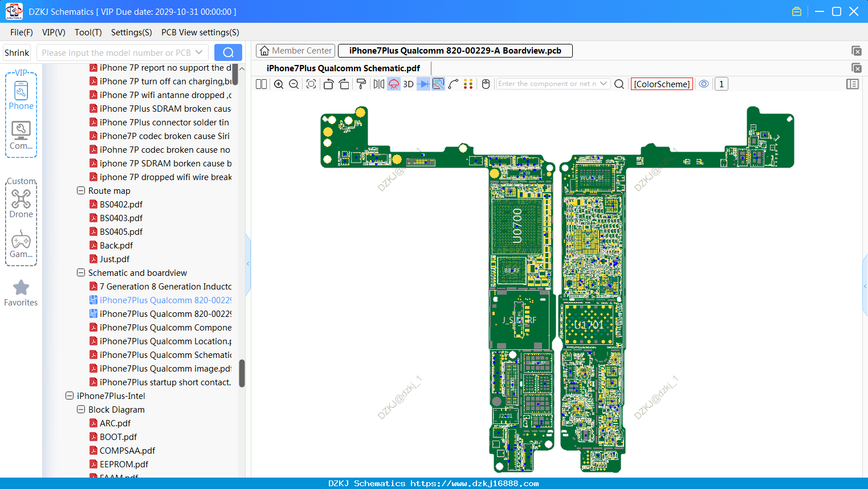Select the Phone category icon

coord(21,96)
